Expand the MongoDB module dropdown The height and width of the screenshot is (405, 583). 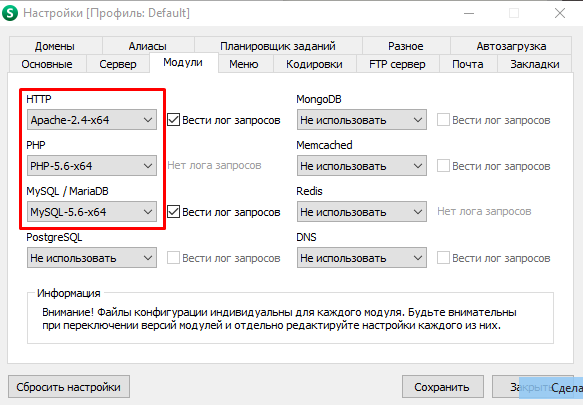pyautogui.click(x=362, y=120)
